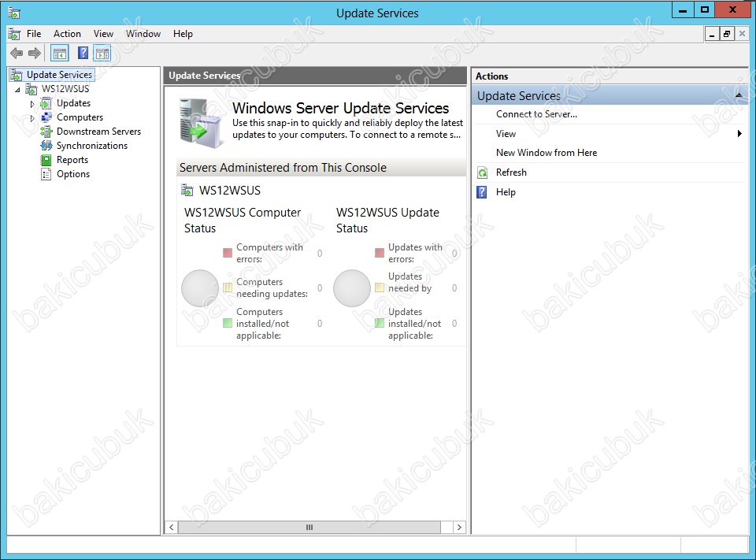The width and height of the screenshot is (756, 560).
Task: Click the scrollbar right arrow
Action: click(x=459, y=527)
